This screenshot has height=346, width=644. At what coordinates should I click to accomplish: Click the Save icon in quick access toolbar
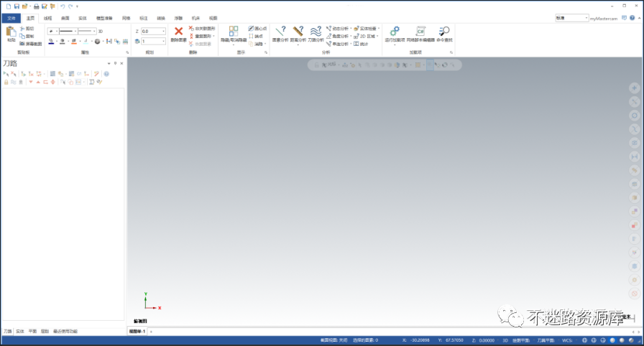[17, 6]
